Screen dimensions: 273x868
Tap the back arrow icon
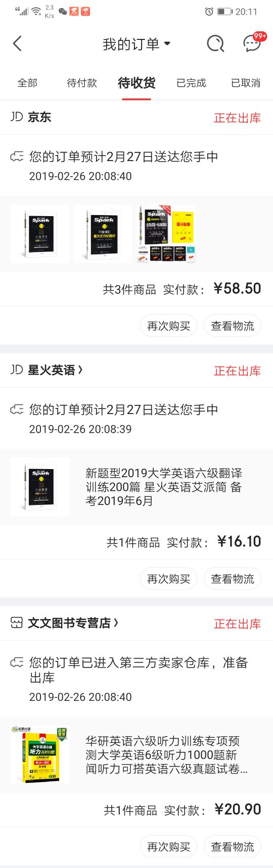[x=17, y=44]
